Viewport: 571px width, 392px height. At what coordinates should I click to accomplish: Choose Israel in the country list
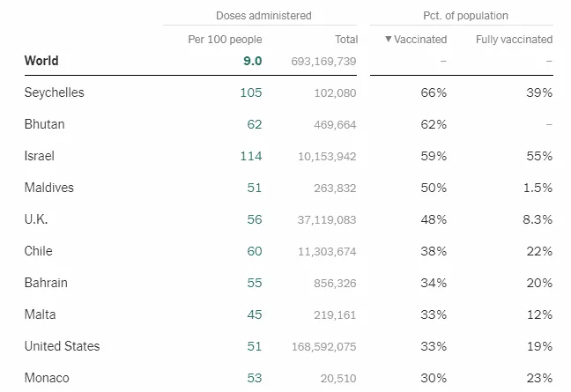(40, 156)
